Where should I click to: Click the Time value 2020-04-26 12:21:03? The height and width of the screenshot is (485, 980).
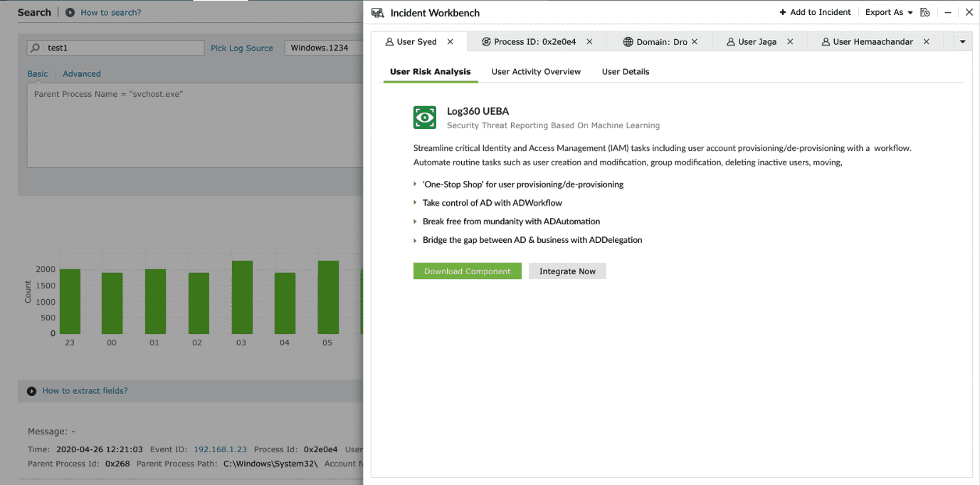(98, 449)
